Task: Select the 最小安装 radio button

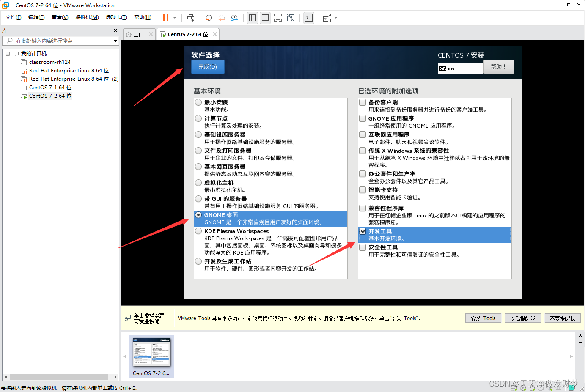Action: tap(198, 102)
